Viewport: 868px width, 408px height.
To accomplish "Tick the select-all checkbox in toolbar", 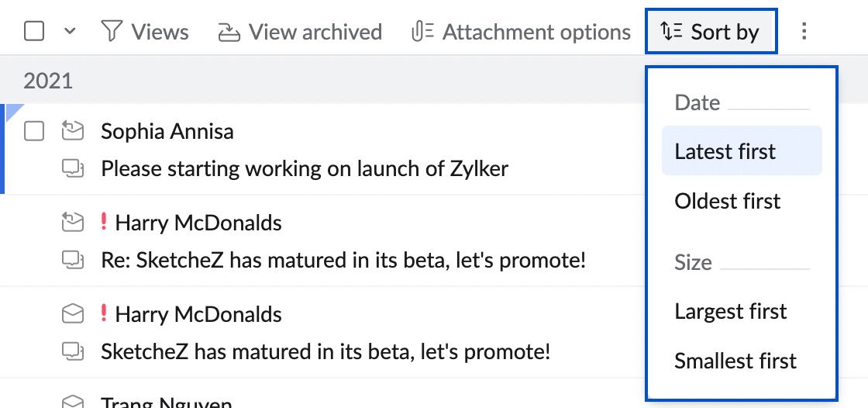I will (x=34, y=32).
